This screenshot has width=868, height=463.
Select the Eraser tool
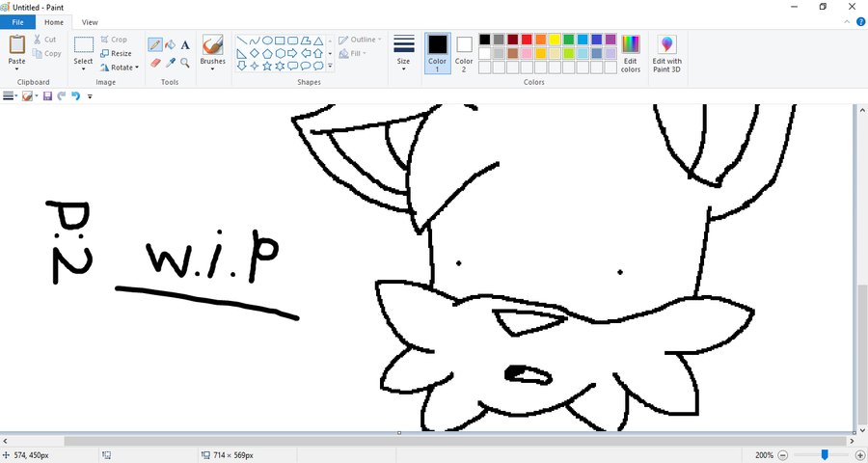tap(155, 63)
